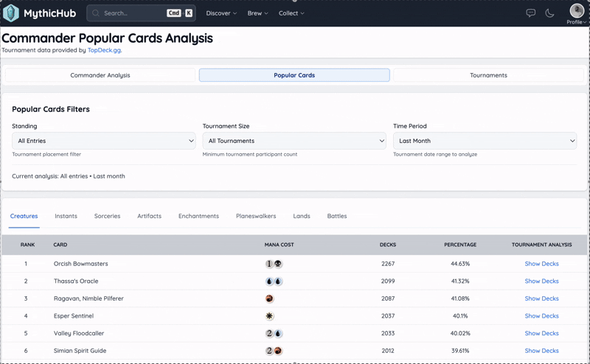The width and height of the screenshot is (590, 364).
Task: Click the PERCENTAGE column header
Action: coord(460,245)
